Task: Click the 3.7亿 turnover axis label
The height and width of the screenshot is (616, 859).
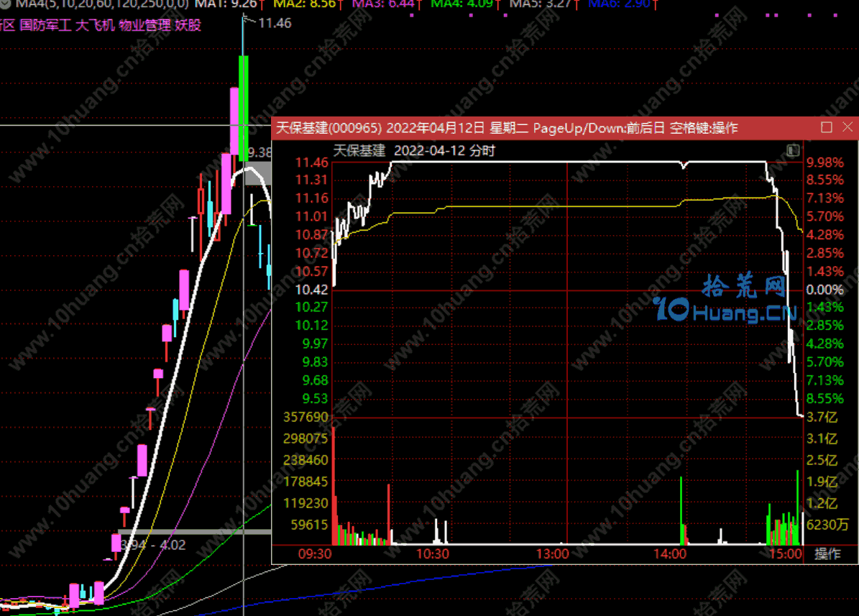Action: coord(822,417)
